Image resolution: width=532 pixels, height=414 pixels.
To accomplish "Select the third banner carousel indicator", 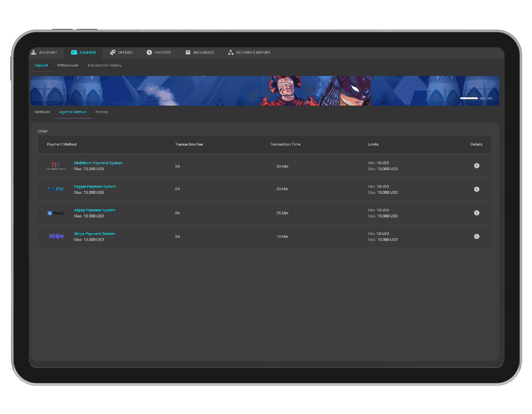I will pos(490,98).
